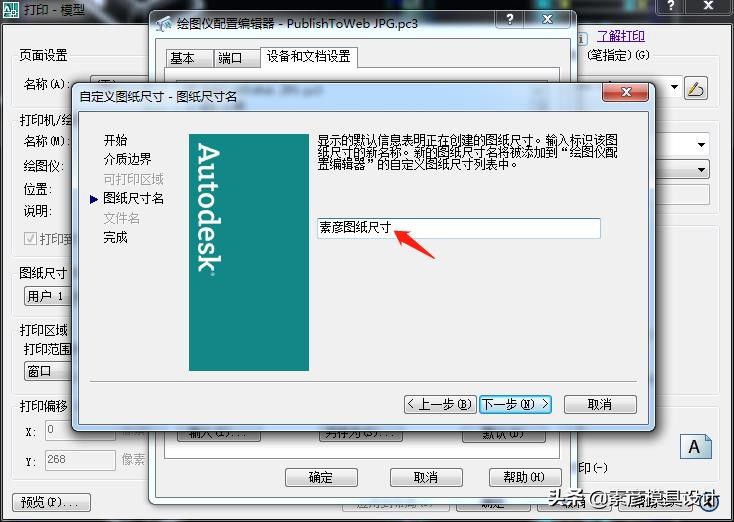Select the 图纸尺寸名 wizard step
734x522 pixels.
coord(133,199)
